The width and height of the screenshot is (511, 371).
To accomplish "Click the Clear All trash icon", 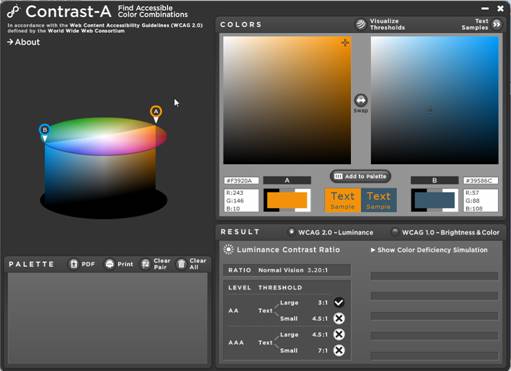I will pos(181,264).
